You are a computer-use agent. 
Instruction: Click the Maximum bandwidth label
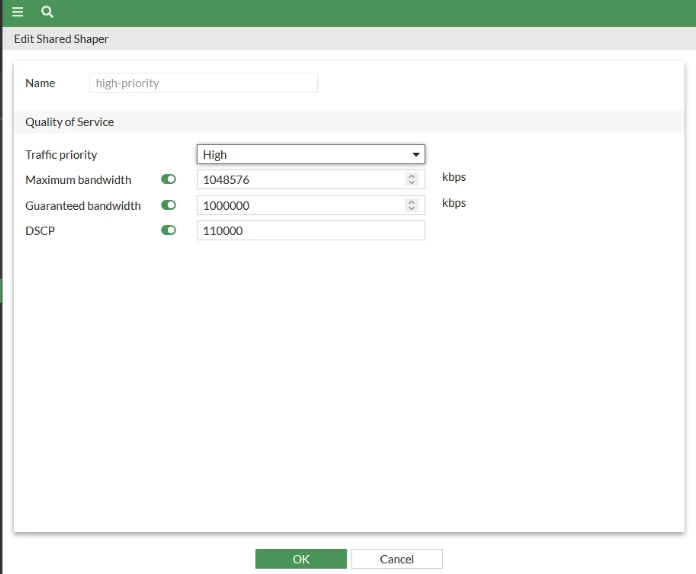click(79, 180)
